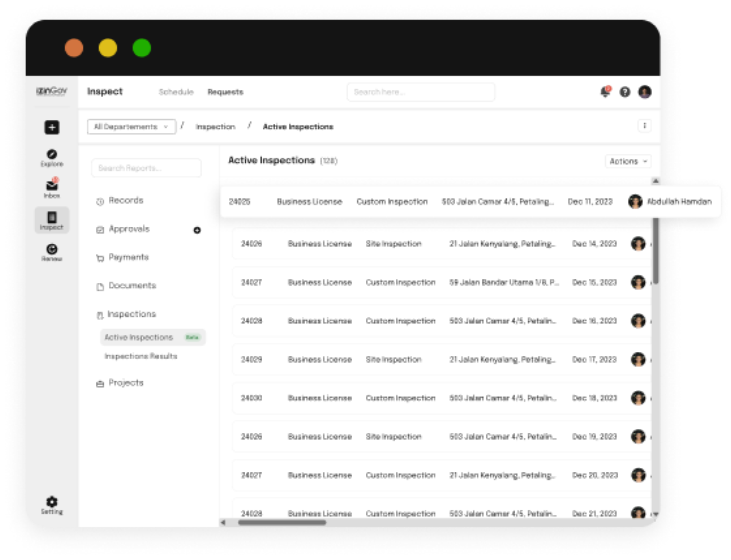Click Site Inspection in Dec 14, 2023 row
Viewport: 731px width, 560px height.
393,244
